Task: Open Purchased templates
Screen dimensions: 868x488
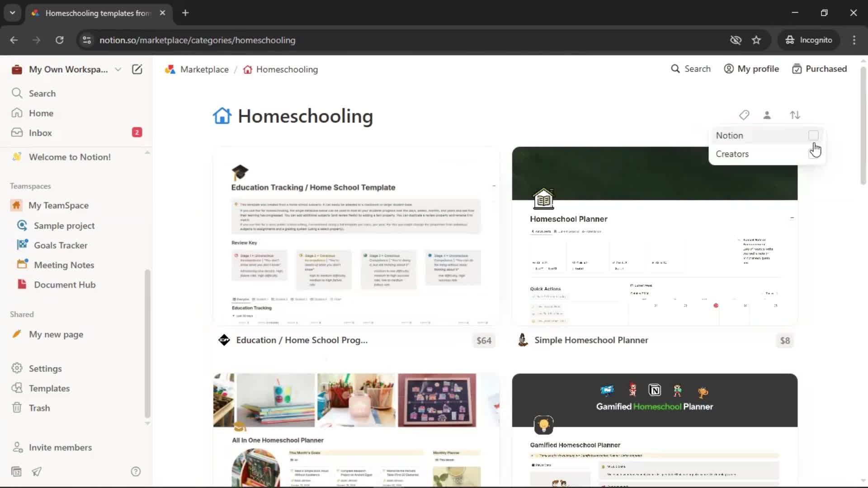Action: pos(819,69)
